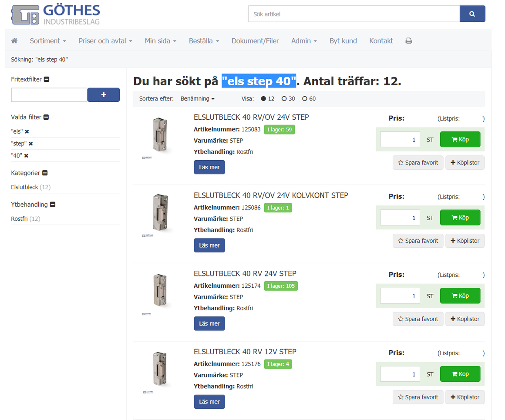Click quantity field for article 125083
This screenshot has height=420, width=505.
tap(400, 139)
